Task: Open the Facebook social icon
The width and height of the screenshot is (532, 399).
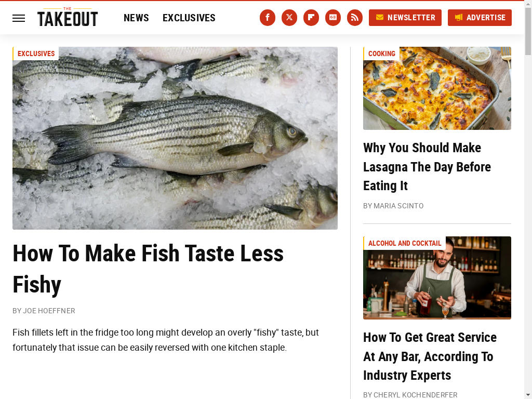Action: coord(268,17)
